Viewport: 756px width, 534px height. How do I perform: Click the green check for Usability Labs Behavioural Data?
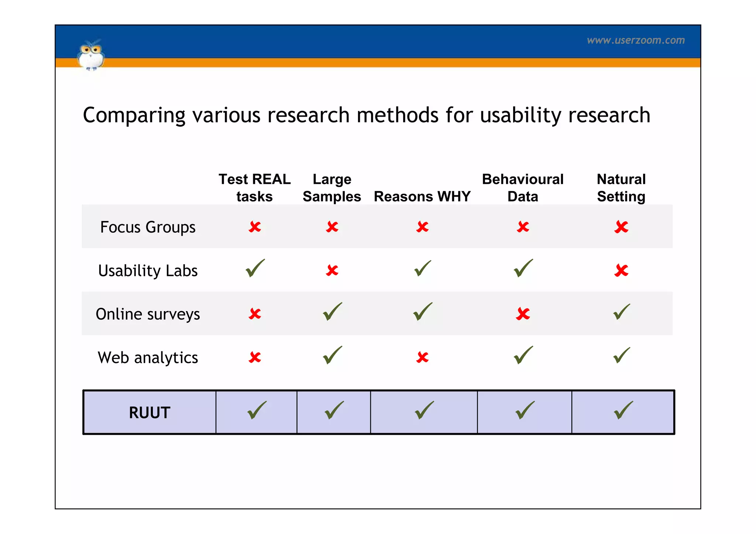523,268
